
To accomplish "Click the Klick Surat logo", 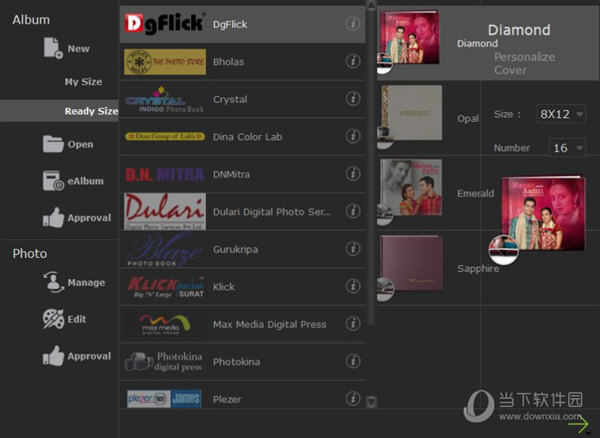I will tap(165, 287).
